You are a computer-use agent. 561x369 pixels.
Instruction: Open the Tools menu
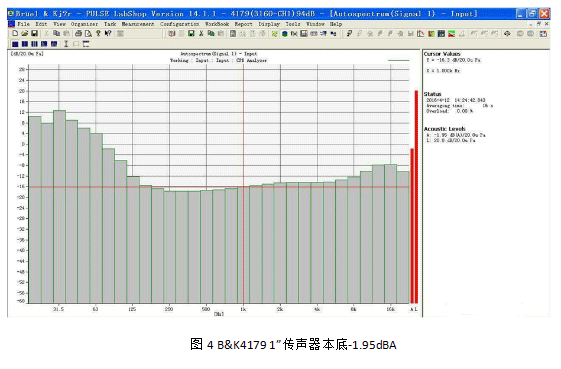pos(293,24)
